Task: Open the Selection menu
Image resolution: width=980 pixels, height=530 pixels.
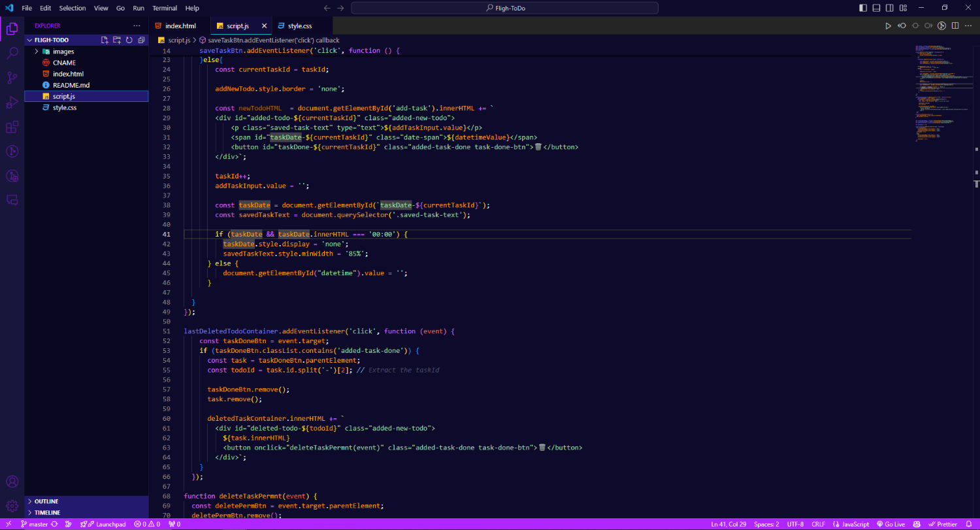Action: 72,8
